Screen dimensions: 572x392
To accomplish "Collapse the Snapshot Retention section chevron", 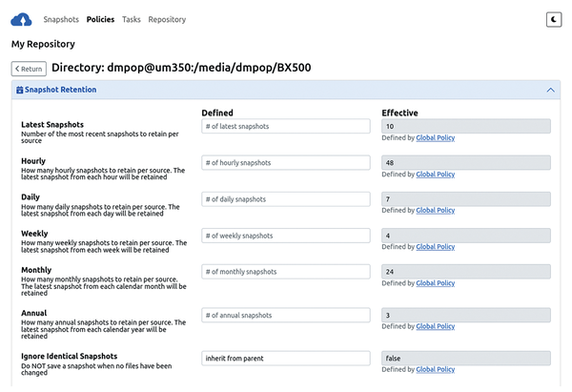I will (x=550, y=90).
